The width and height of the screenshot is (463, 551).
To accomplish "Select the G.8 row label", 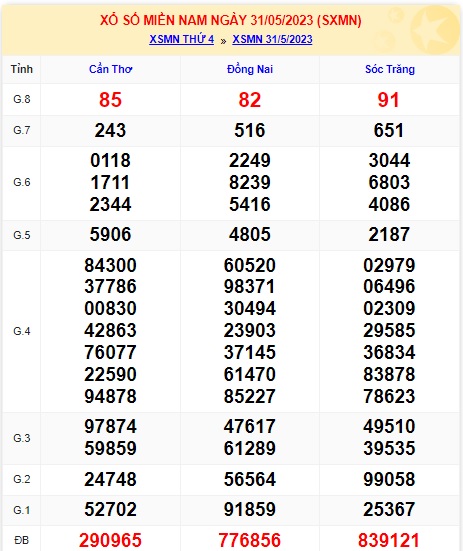I will pyautogui.click(x=22, y=99).
